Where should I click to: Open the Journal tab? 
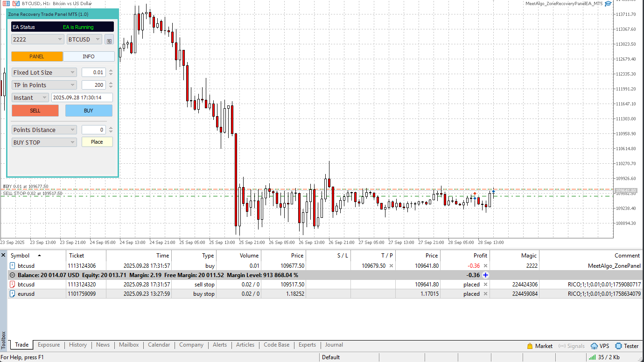(334, 345)
